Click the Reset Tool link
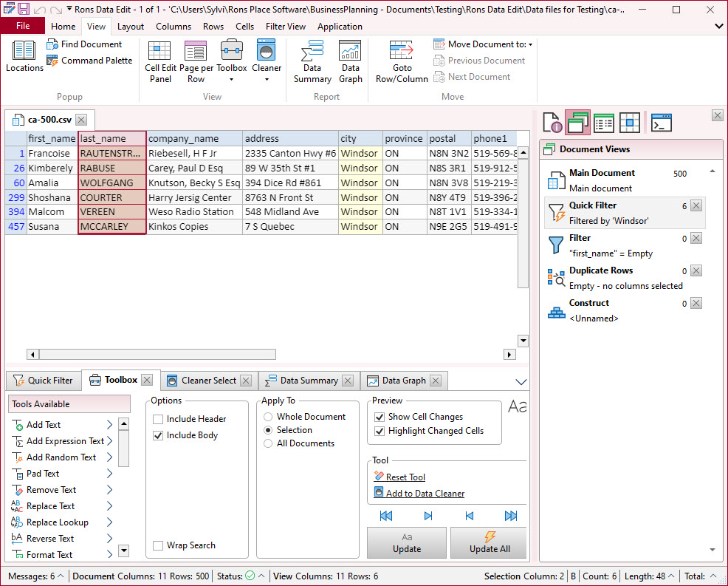This screenshot has height=586, width=728. click(x=405, y=477)
